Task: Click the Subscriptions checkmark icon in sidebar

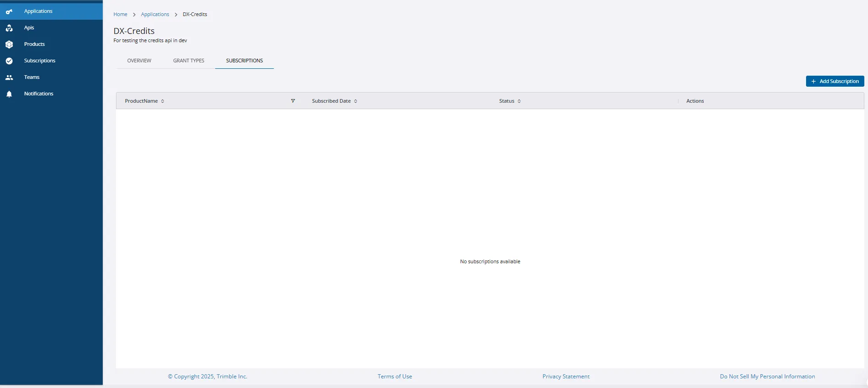Action: 9,61
